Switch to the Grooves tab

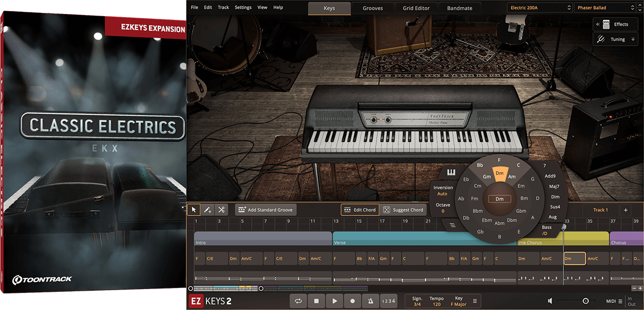tap(373, 8)
